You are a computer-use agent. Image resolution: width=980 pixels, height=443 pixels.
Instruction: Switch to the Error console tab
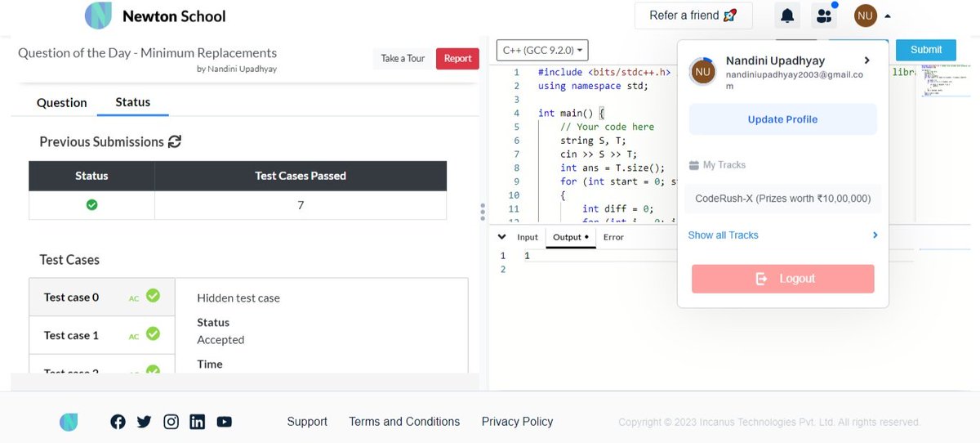coord(613,237)
